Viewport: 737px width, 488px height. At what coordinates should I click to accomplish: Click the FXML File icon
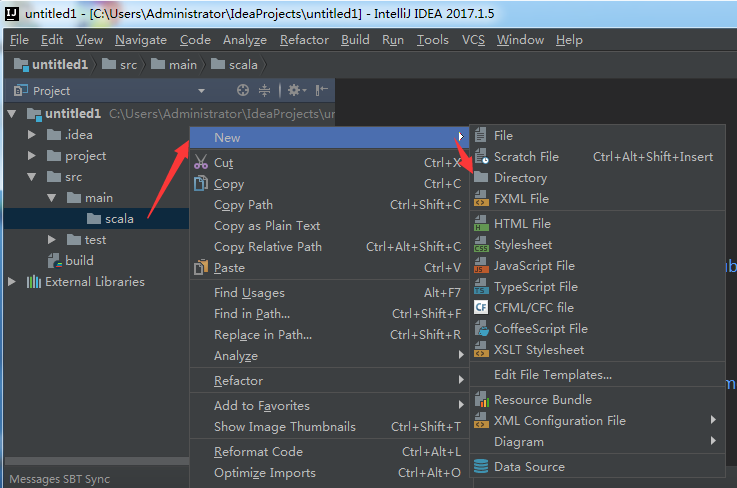tap(481, 198)
